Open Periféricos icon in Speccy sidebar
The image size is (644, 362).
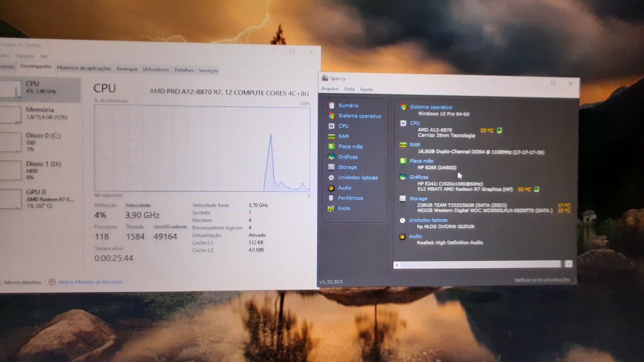coord(331,198)
